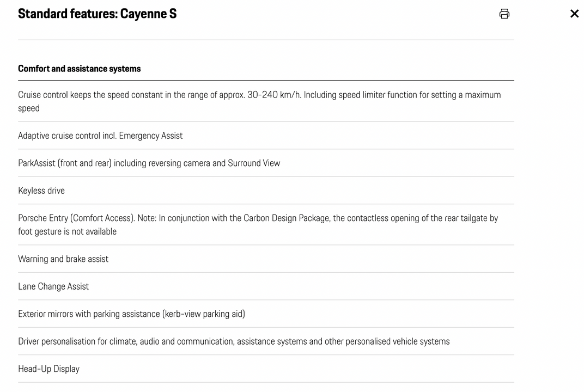Close the Standard features overlay with X
584x392 pixels.
(x=574, y=14)
